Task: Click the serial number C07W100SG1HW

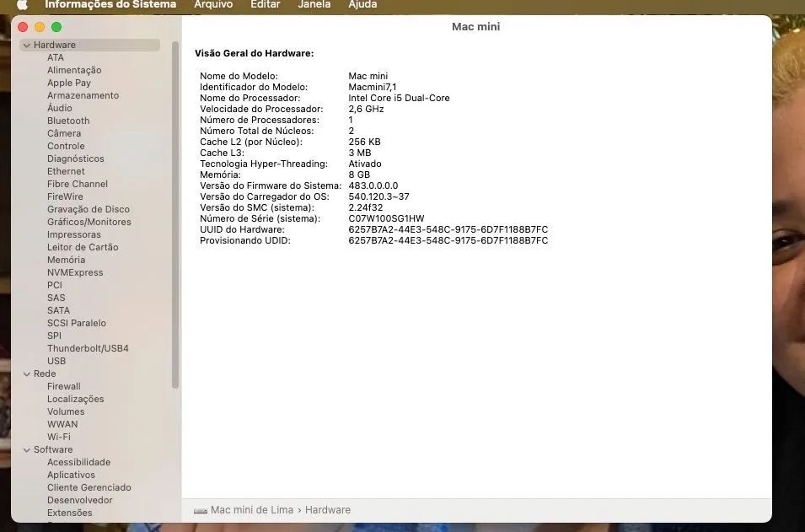Action: click(386, 218)
